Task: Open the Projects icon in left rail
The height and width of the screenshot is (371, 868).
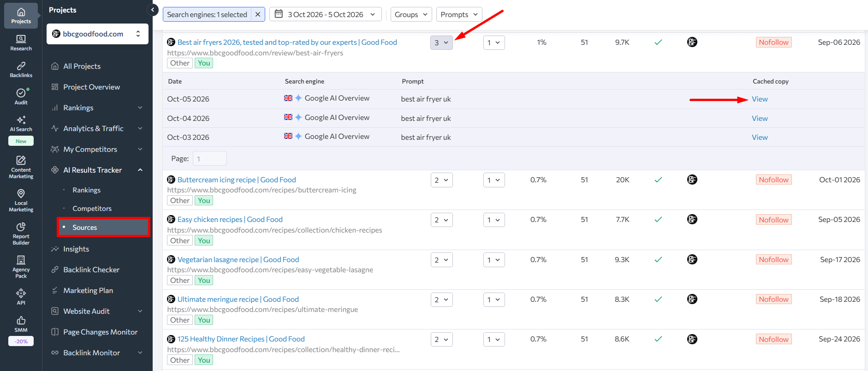Action: point(21,16)
